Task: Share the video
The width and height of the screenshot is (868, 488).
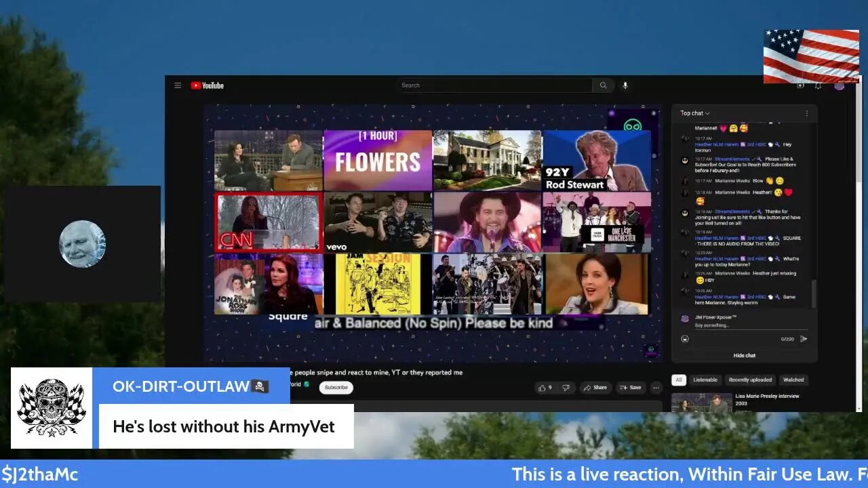Action: click(x=595, y=388)
